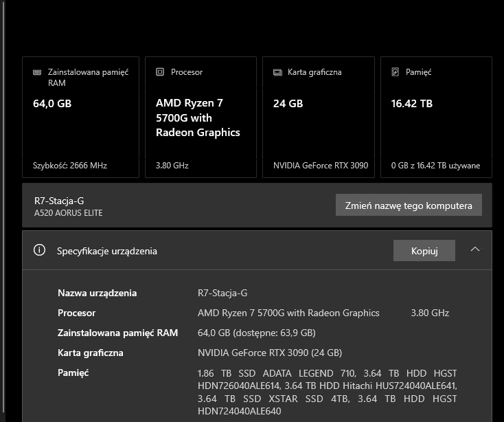Click computer name R7-Stacja-G header
The width and height of the screenshot is (504, 422).
(59, 201)
